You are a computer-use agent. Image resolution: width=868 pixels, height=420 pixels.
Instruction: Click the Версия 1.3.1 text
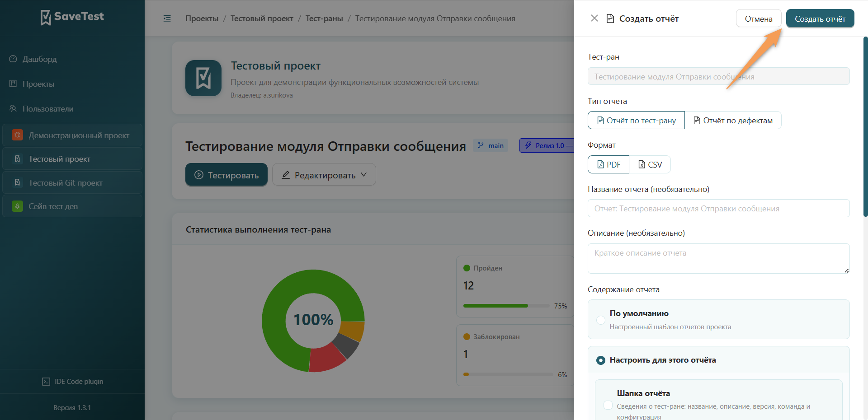pos(72,407)
